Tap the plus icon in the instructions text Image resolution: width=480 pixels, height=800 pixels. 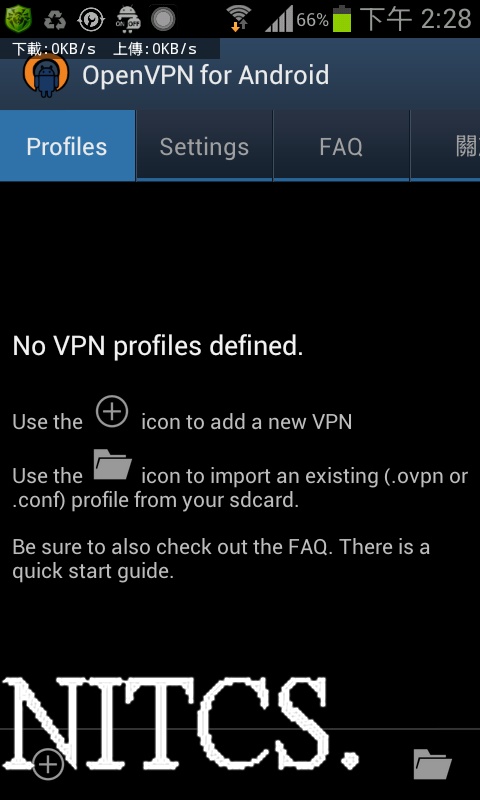[x=112, y=412]
